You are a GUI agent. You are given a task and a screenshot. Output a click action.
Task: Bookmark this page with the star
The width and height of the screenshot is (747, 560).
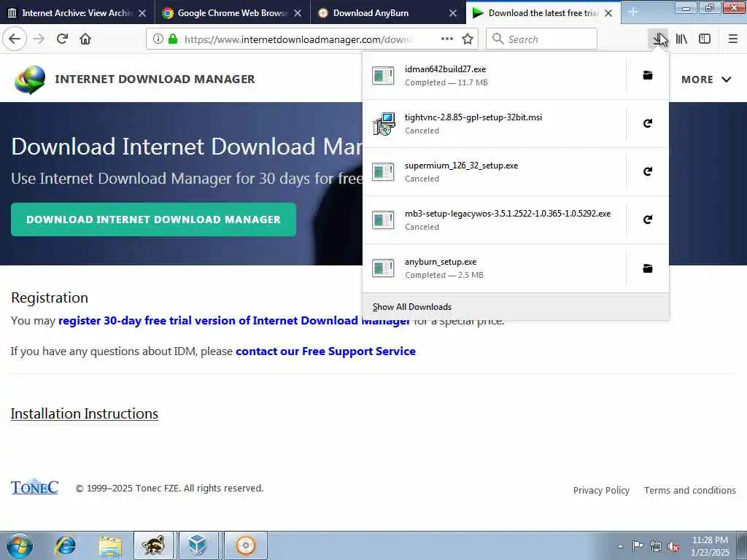[468, 39]
